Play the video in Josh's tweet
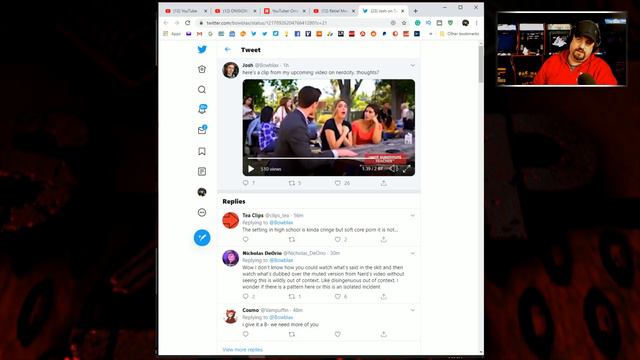The height and width of the screenshot is (360, 640). [x=251, y=169]
